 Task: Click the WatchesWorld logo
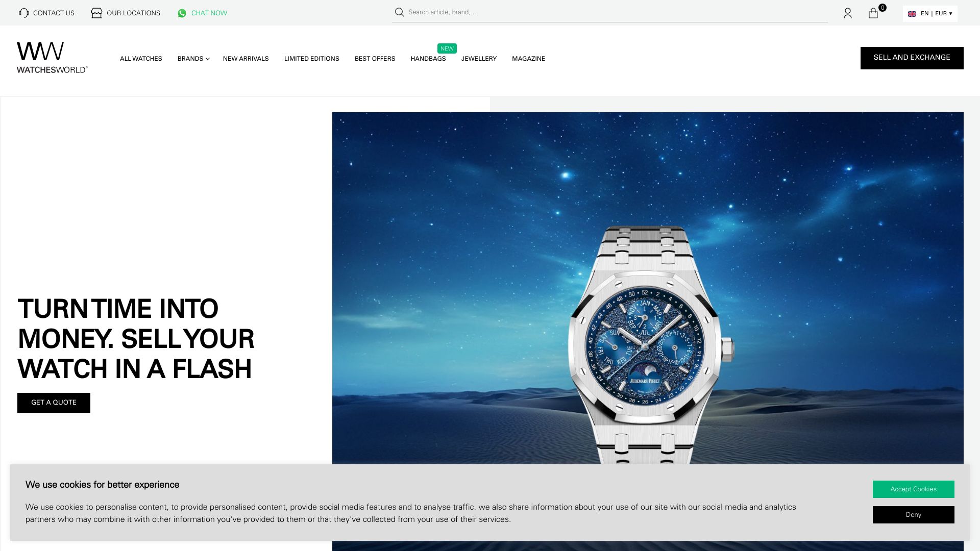click(52, 58)
